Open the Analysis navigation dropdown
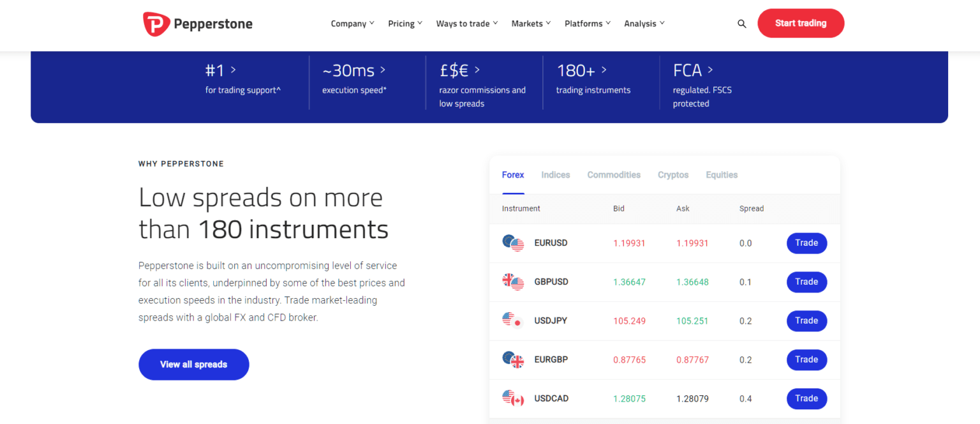The width and height of the screenshot is (980, 424). 644,23
